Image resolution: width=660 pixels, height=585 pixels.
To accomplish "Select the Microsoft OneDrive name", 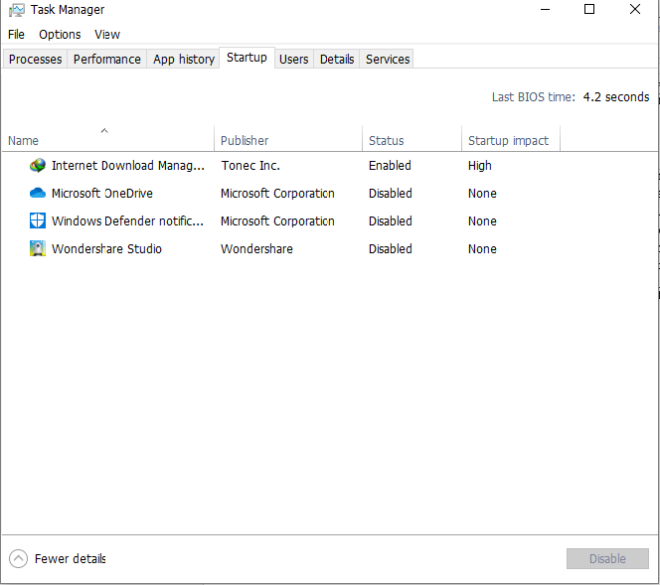I will 102,193.
